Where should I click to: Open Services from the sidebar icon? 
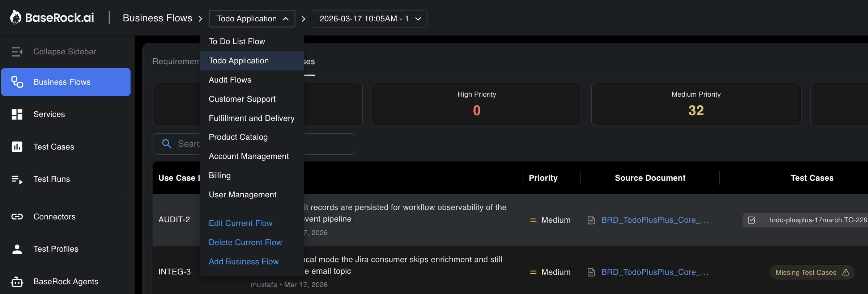tap(17, 114)
